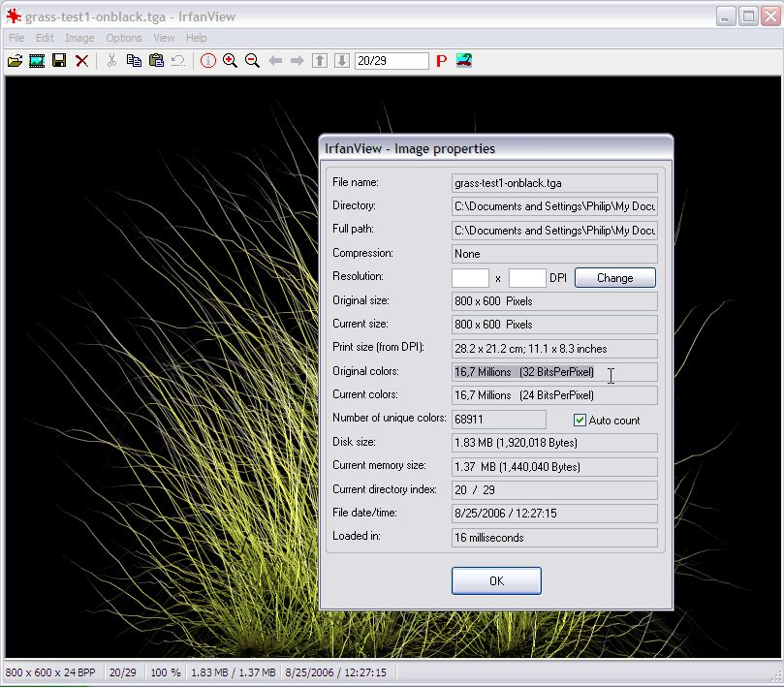Screen dimensions: 784x687
Task: Click the Zoom in magnifier icon
Action: point(230,61)
